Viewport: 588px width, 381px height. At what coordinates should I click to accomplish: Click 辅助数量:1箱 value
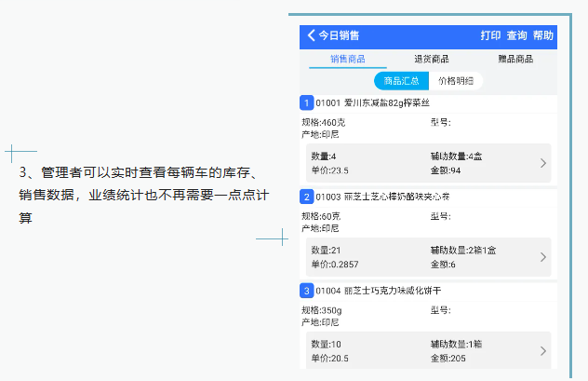456,344
